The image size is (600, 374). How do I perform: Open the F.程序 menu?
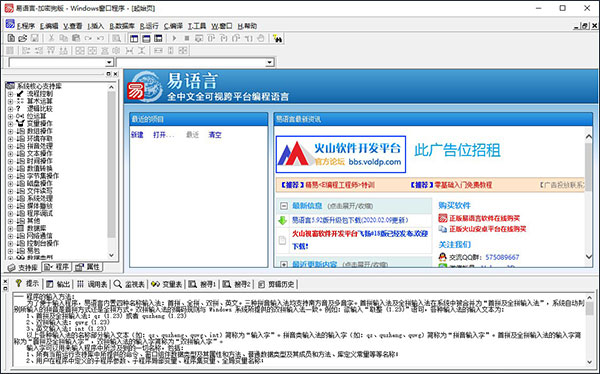(x=26, y=26)
